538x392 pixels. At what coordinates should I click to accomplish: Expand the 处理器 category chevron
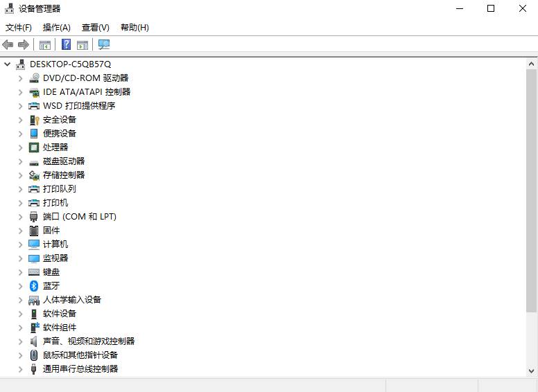tap(20, 148)
